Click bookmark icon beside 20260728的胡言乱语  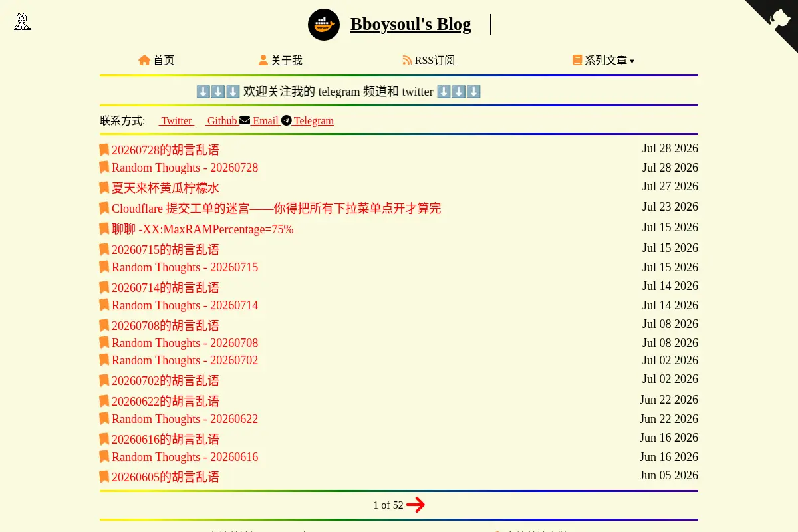tap(104, 150)
